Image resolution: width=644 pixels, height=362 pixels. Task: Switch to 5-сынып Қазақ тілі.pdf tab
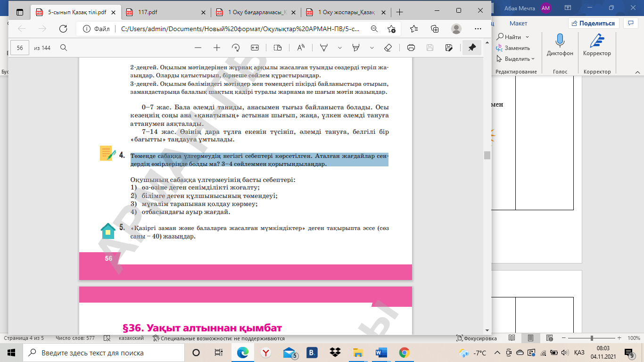tap(76, 12)
